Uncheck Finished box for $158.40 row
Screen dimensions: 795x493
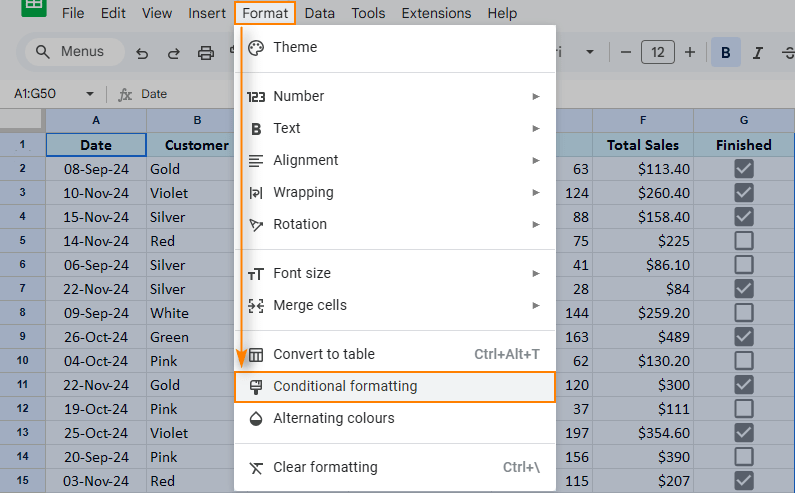744,217
